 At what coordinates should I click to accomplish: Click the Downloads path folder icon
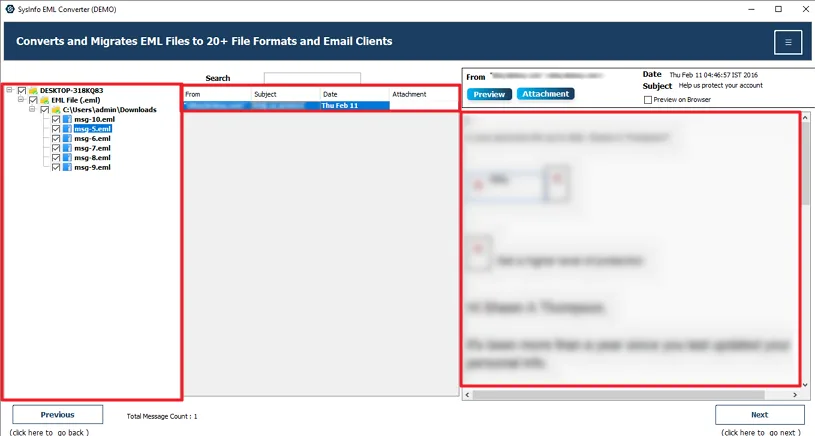pyautogui.click(x=56, y=110)
